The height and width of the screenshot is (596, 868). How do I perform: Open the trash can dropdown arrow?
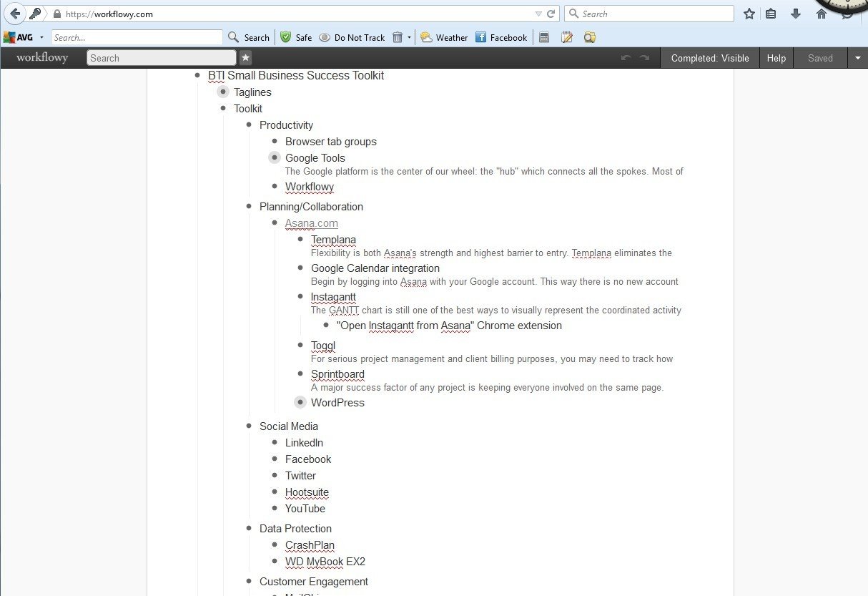point(410,37)
